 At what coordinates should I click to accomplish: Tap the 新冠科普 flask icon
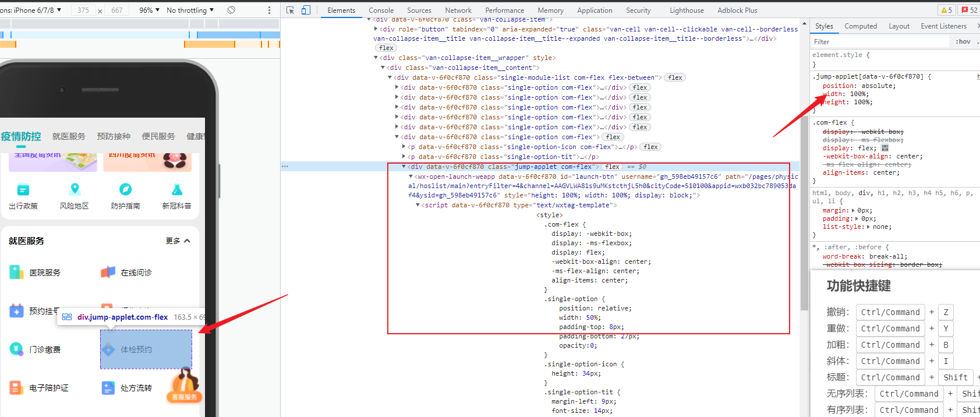176,189
